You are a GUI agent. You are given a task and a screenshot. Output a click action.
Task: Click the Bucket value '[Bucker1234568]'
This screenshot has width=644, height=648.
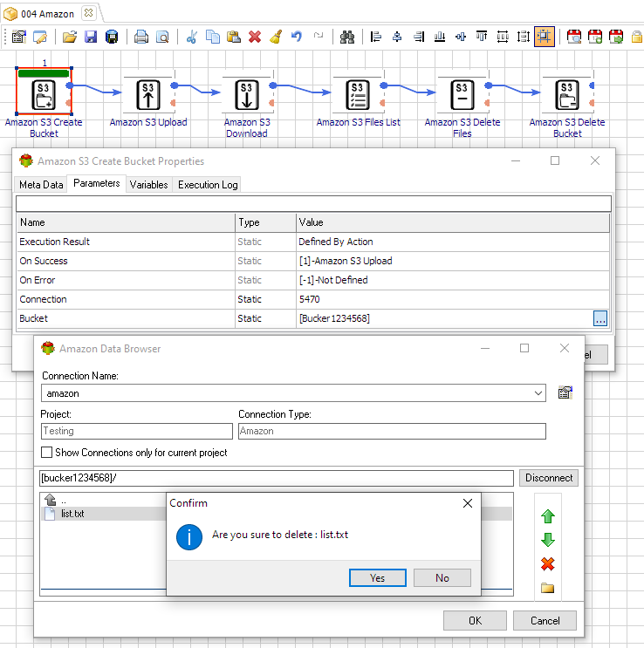click(x=334, y=318)
